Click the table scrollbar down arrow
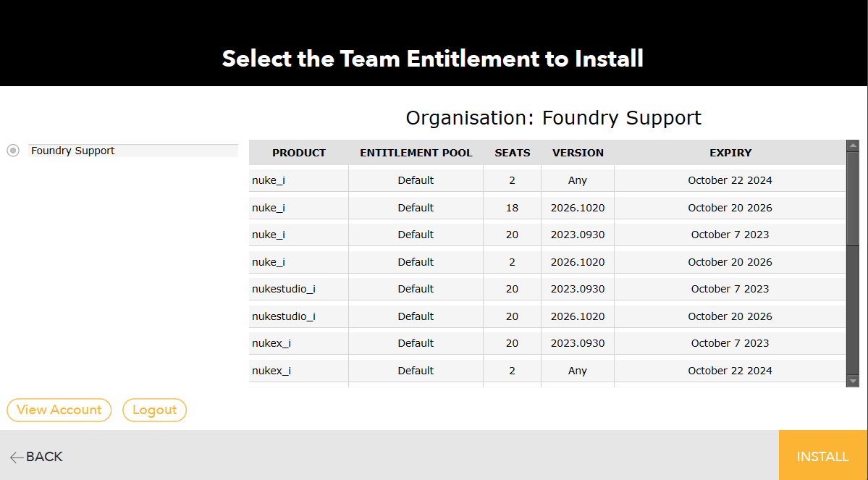 coord(853,381)
